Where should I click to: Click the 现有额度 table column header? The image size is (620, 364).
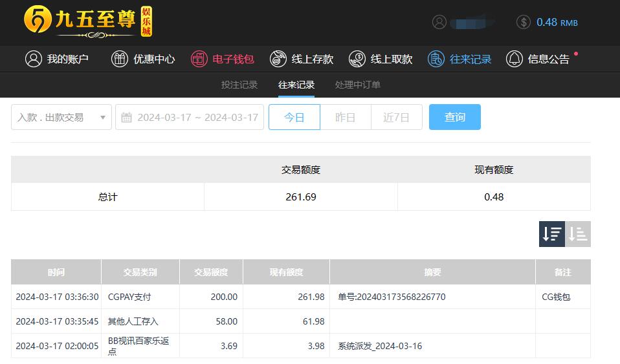tap(286, 272)
